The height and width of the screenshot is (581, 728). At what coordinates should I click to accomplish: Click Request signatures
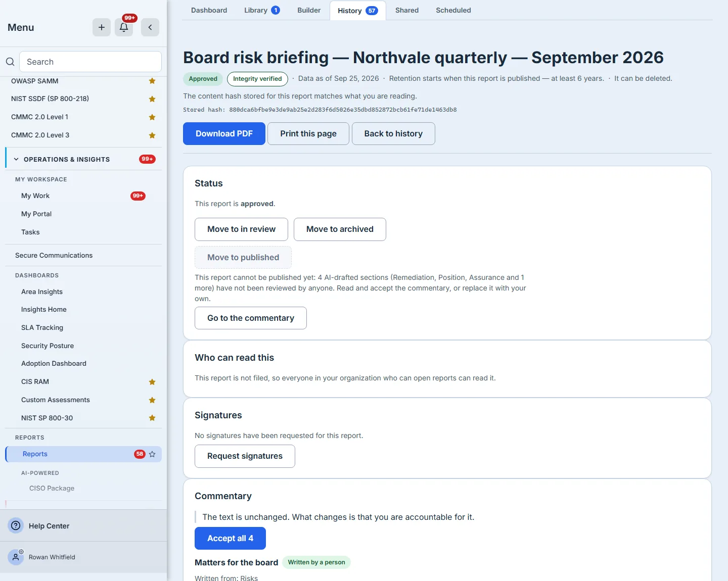click(245, 456)
